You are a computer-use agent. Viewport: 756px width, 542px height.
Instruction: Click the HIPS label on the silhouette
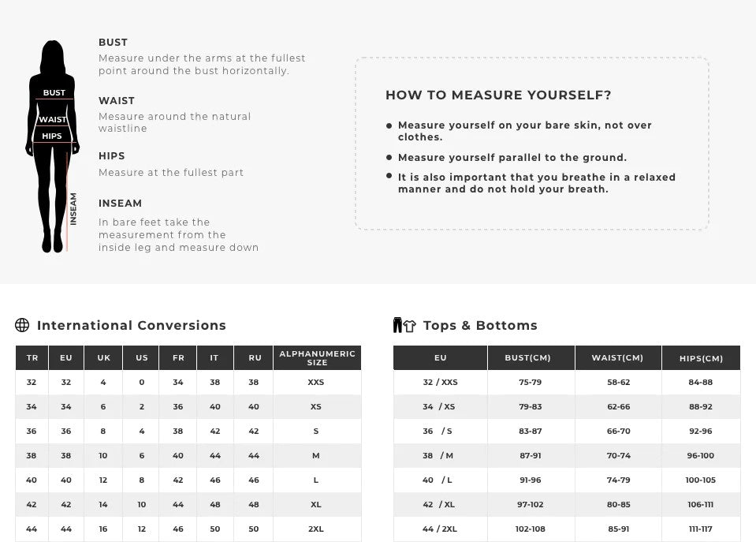pos(52,136)
